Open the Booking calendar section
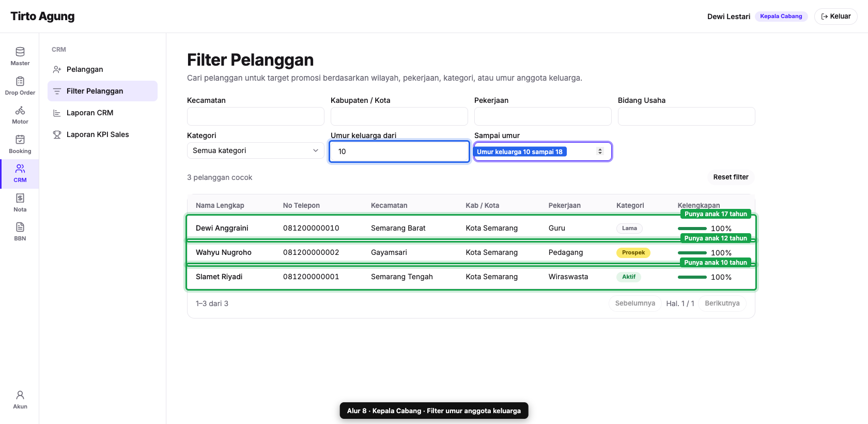Image resolution: width=868 pixels, height=424 pixels. 20,144
